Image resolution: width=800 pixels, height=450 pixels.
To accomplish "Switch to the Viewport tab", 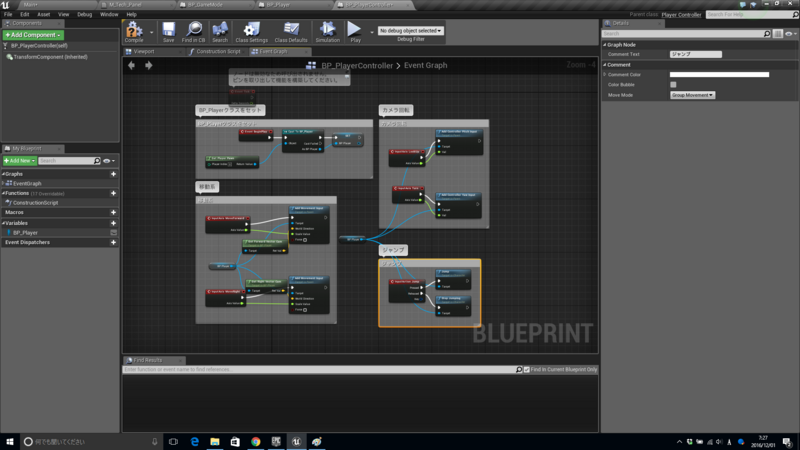I will (x=144, y=52).
